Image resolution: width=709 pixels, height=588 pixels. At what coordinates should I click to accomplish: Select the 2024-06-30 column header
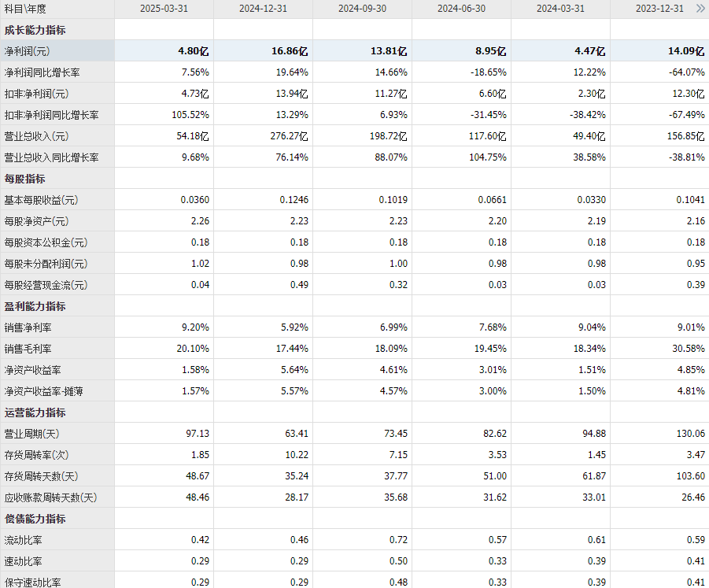pyautogui.click(x=461, y=9)
